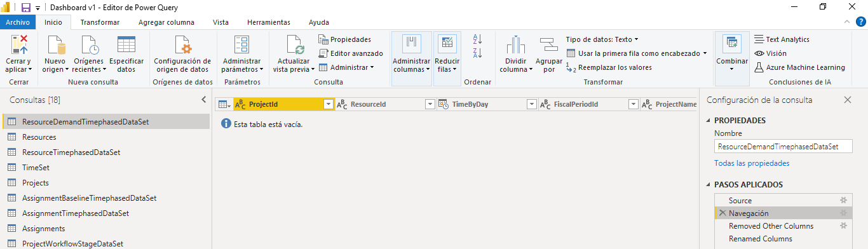Click the Cerrar y aplicar icon

pos(19,44)
